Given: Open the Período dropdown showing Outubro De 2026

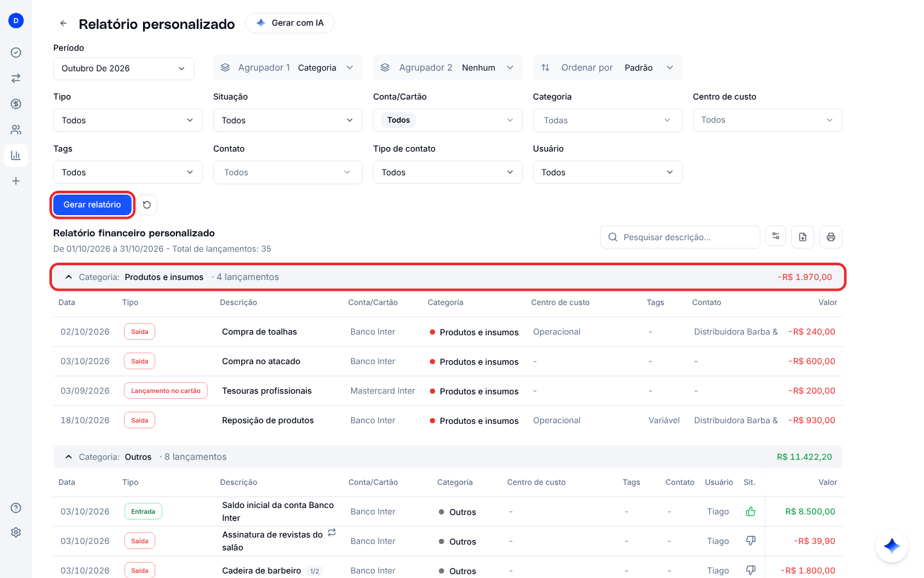Looking at the screenshot, I should pyautogui.click(x=124, y=69).
